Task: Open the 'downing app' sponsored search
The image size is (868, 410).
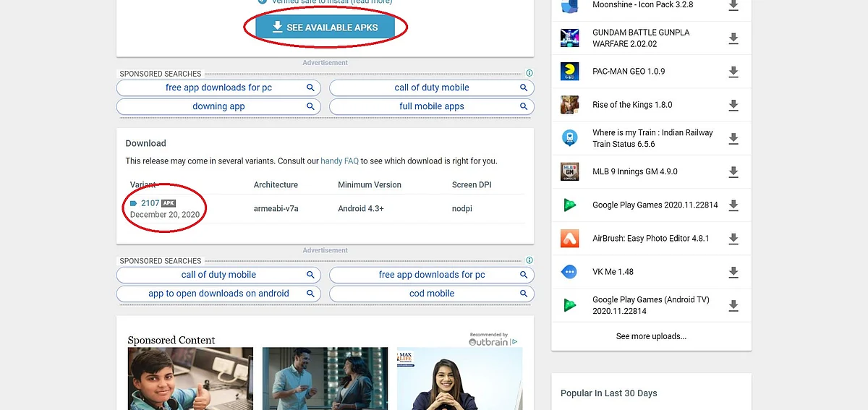Action: (x=218, y=106)
